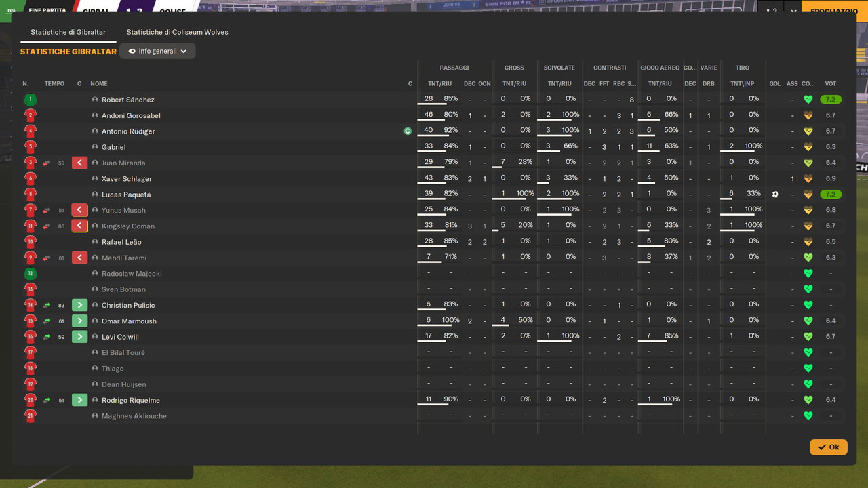Click the red substituted-off arrow for Juan Miranda
The height and width of the screenshot is (488, 868).
(x=79, y=163)
